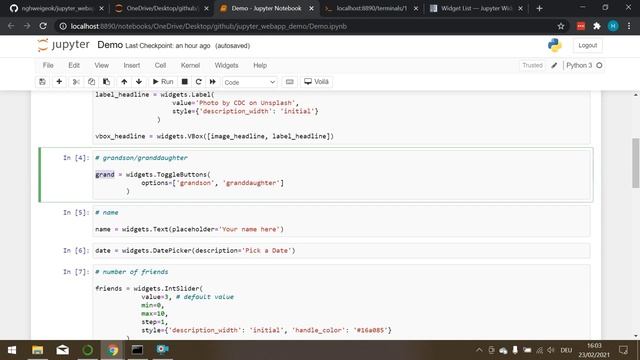Image resolution: width=640 pixels, height=360 pixels.
Task: Save notebook with the floppy disk icon
Action: coord(42,82)
